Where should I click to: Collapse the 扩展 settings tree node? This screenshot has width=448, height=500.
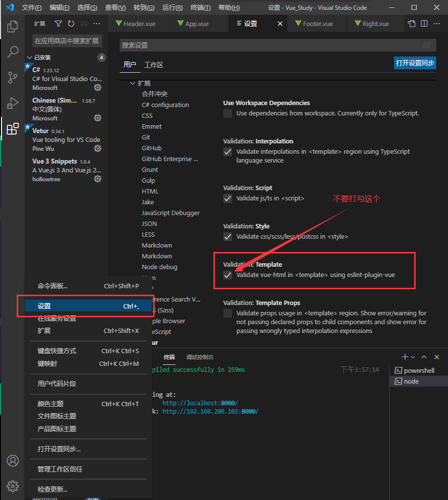(132, 83)
